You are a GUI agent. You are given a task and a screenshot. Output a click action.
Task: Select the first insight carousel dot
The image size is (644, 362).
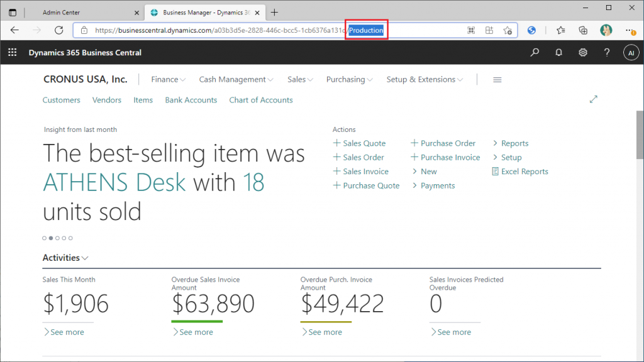pos(45,238)
